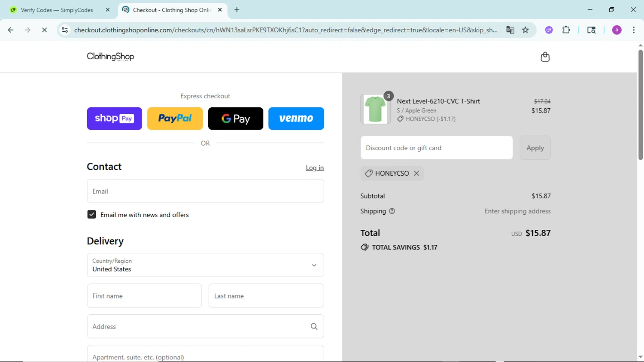This screenshot has height=362, width=644.
Task: Apply the discount code
Action: coord(535,148)
